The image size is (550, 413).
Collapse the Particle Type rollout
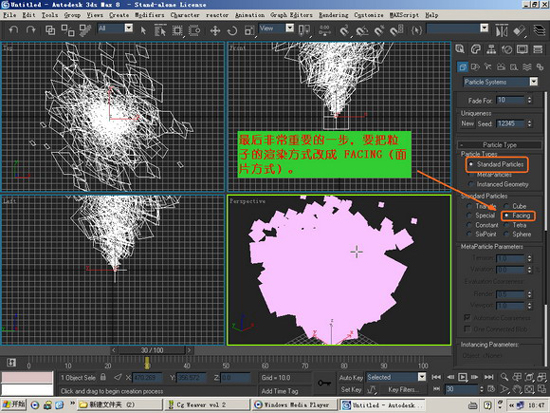499,145
